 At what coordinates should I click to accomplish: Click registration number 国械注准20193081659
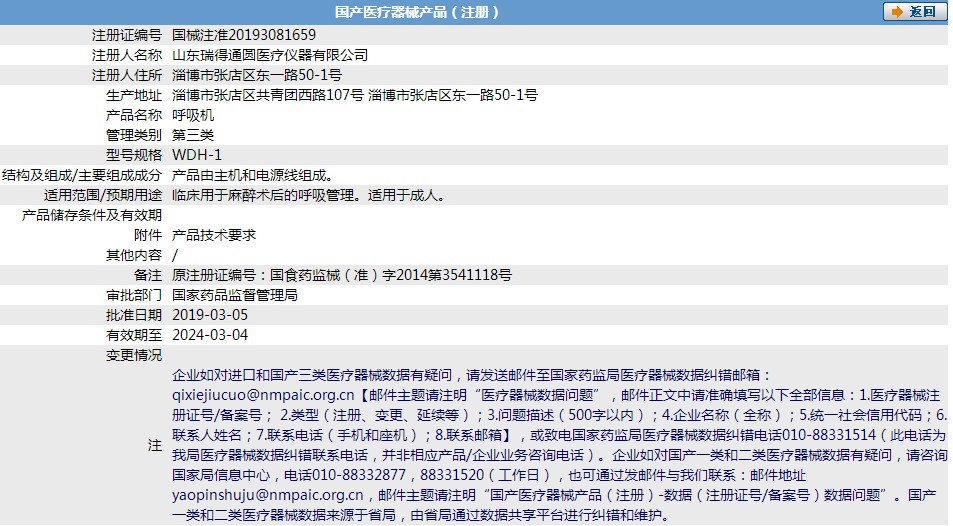point(244,35)
